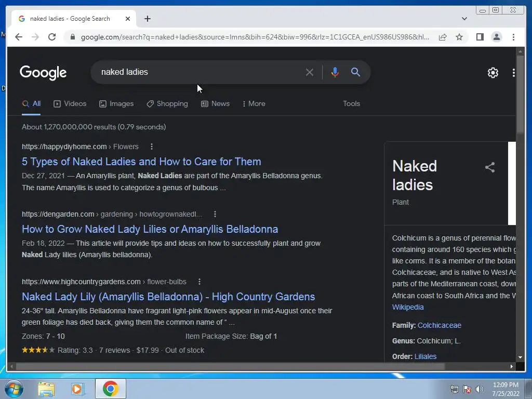Switch to the News tab
The height and width of the screenshot is (399, 532).
[x=215, y=104]
